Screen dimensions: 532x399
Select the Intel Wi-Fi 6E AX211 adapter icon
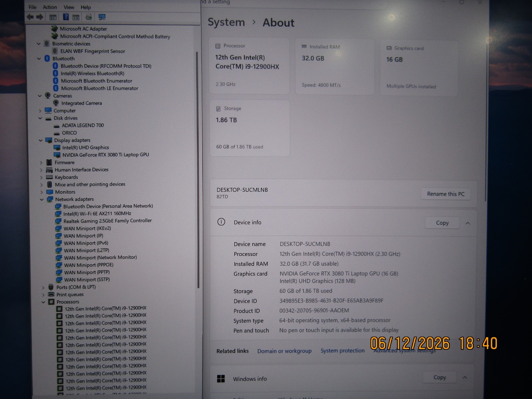point(58,213)
